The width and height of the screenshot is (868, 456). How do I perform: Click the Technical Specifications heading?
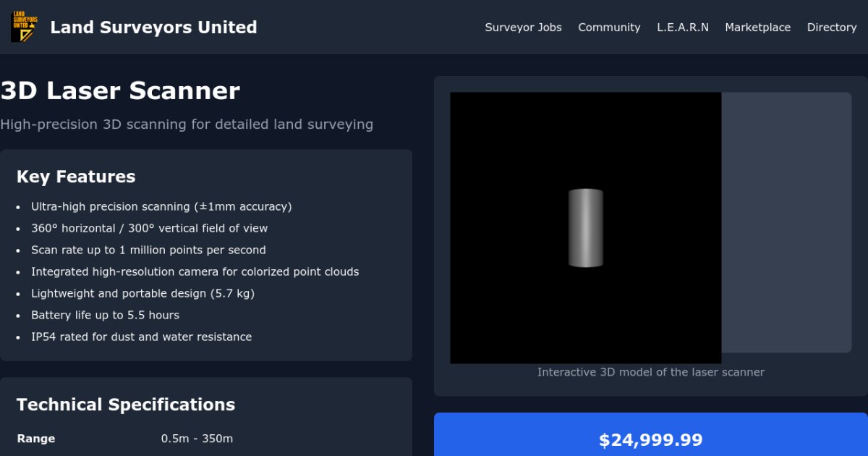[x=126, y=404]
